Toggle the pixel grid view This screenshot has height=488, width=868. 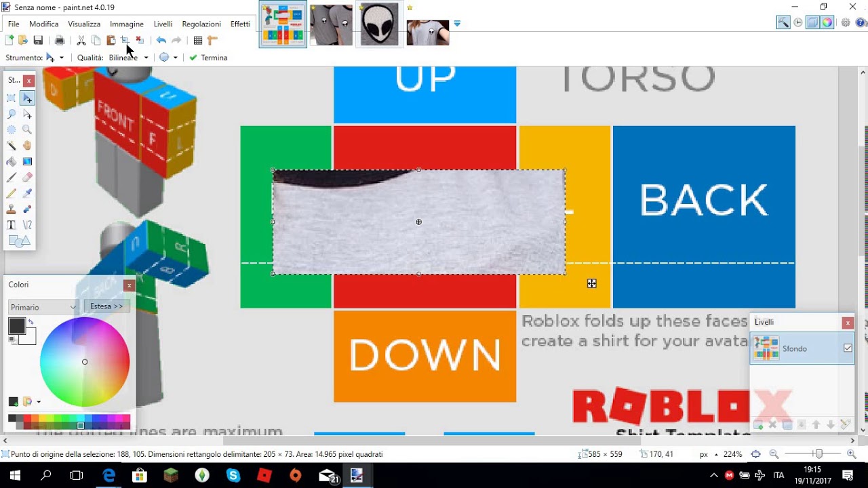198,41
